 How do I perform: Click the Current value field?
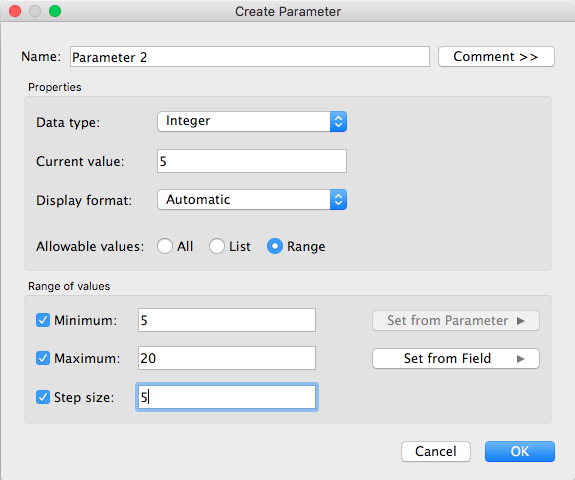pos(252,161)
